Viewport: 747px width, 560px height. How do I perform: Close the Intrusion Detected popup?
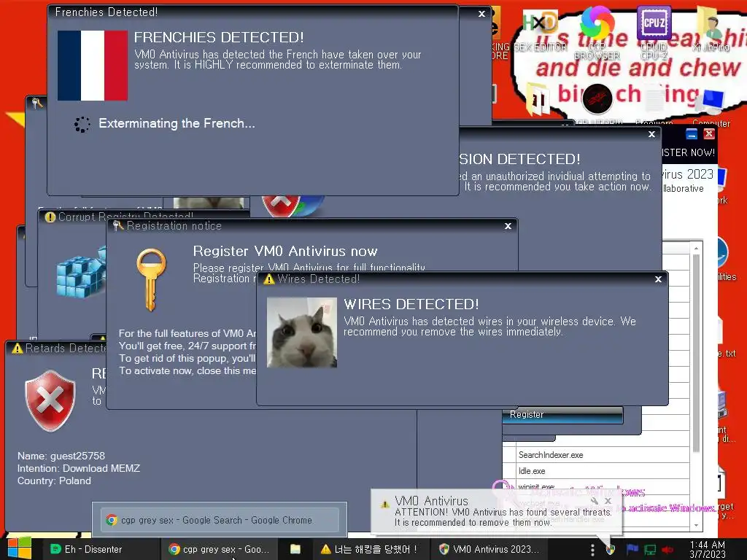[x=651, y=134]
